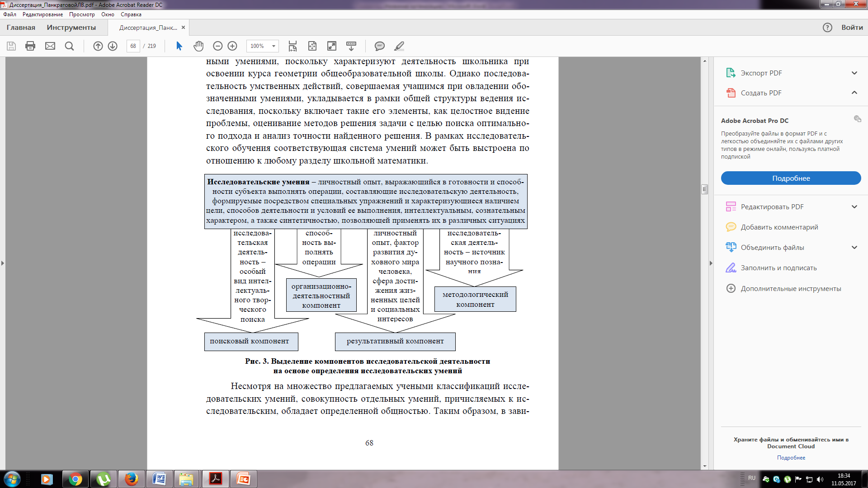The image size is (868, 488).
Task: Click the vertical scrollbar thumb
Action: pyautogui.click(x=705, y=189)
